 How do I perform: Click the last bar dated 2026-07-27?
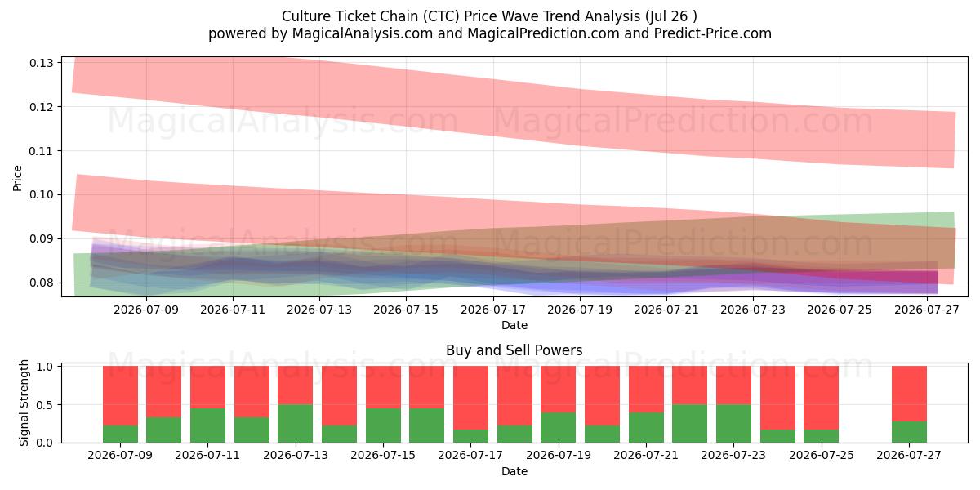coord(909,404)
